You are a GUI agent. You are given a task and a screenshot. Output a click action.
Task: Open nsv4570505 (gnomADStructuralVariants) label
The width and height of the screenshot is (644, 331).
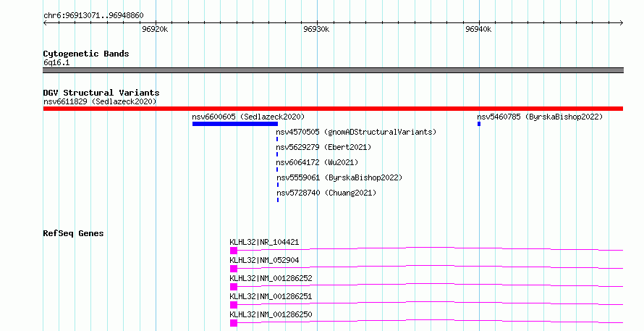356,132
